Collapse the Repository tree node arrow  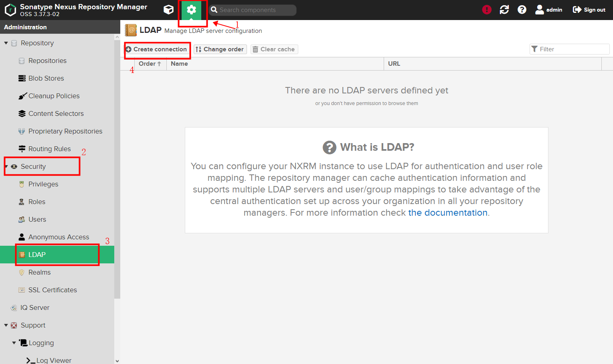click(x=6, y=43)
